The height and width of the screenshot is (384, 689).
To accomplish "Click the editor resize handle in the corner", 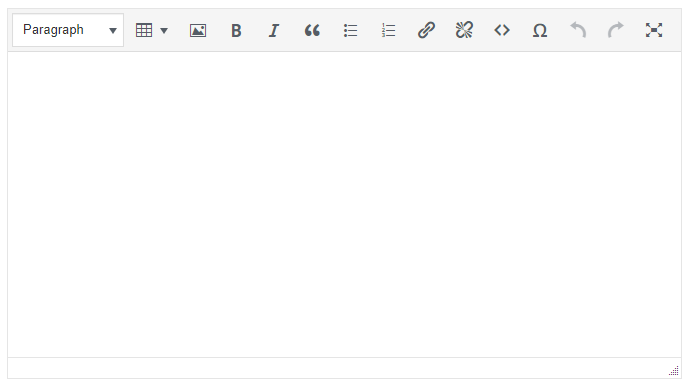I will (x=674, y=371).
